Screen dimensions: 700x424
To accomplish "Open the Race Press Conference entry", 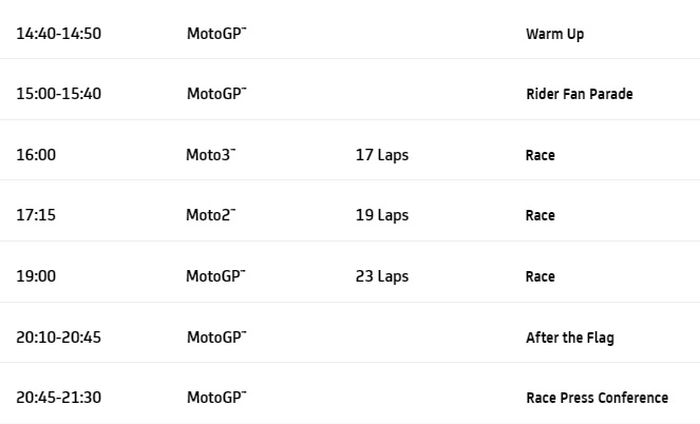I will pos(596,397).
